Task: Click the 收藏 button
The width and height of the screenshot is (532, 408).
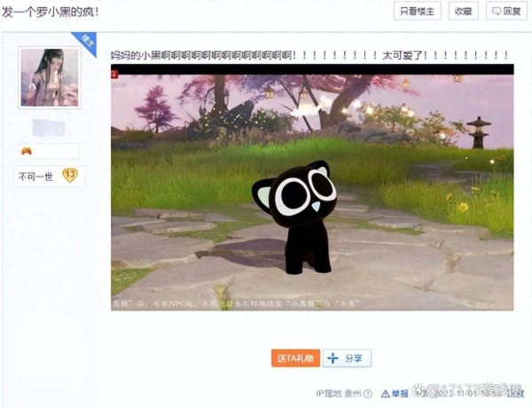Action: [463, 12]
